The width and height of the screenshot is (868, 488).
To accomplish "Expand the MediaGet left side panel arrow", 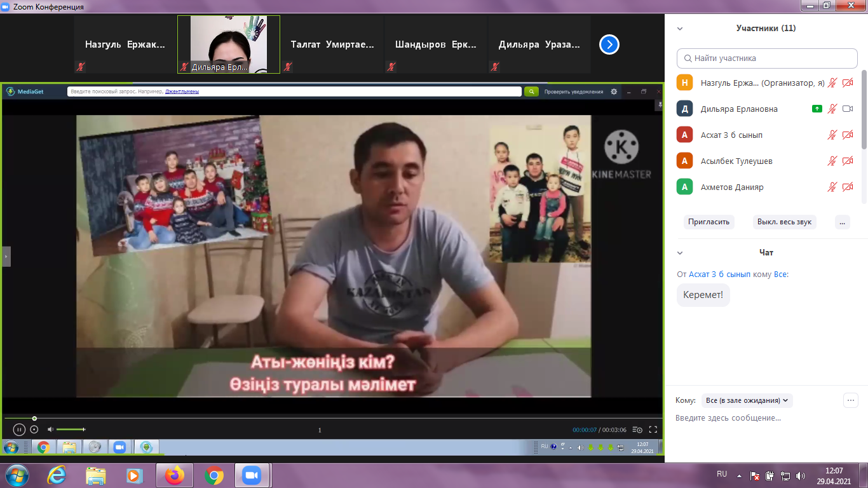I will (x=6, y=256).
